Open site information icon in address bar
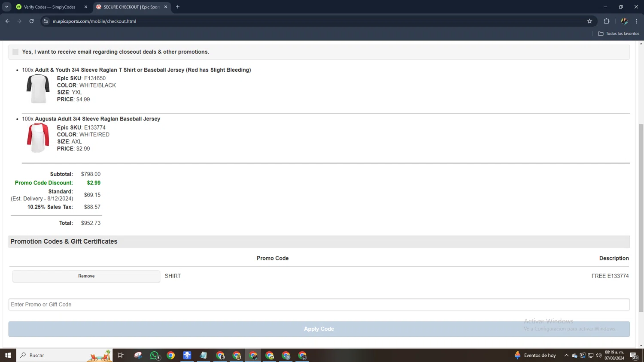Viewport: 644px width, 362px height. tap(46, 21)
